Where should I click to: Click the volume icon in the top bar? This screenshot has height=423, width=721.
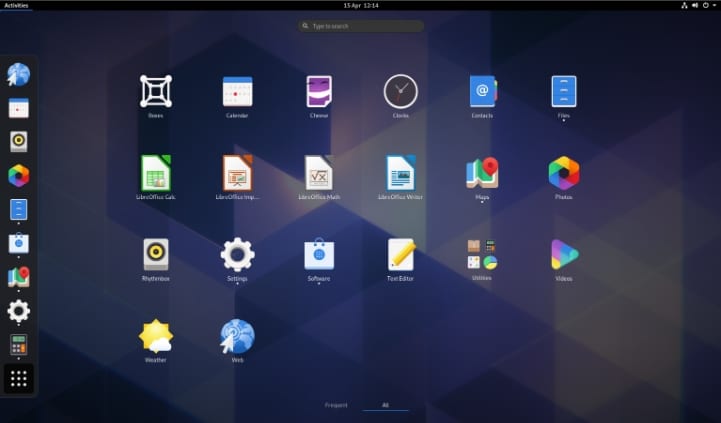695,6
